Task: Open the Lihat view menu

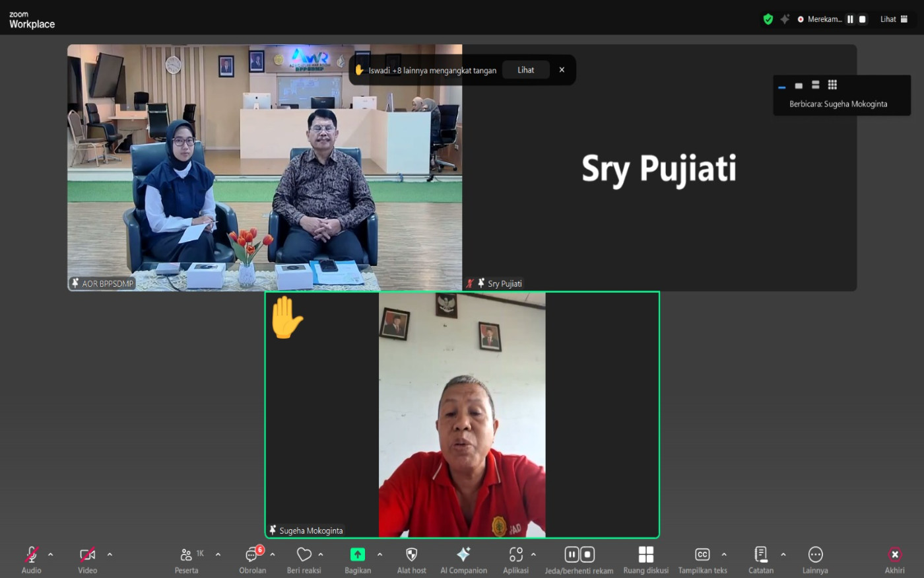Action: (894, 19)
